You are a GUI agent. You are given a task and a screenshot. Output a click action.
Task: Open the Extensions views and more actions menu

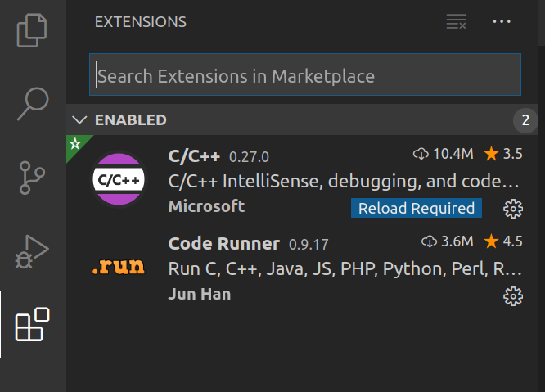502,22
